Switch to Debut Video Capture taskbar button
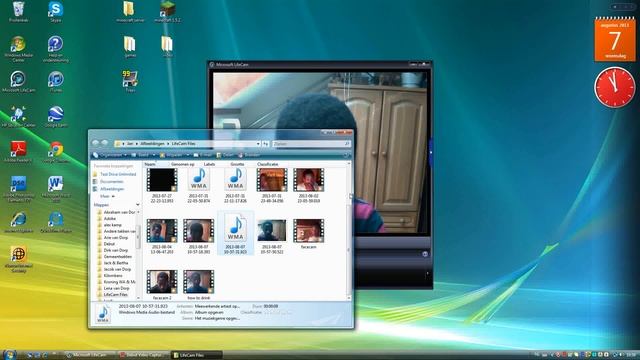 click(x=143, y=355)
